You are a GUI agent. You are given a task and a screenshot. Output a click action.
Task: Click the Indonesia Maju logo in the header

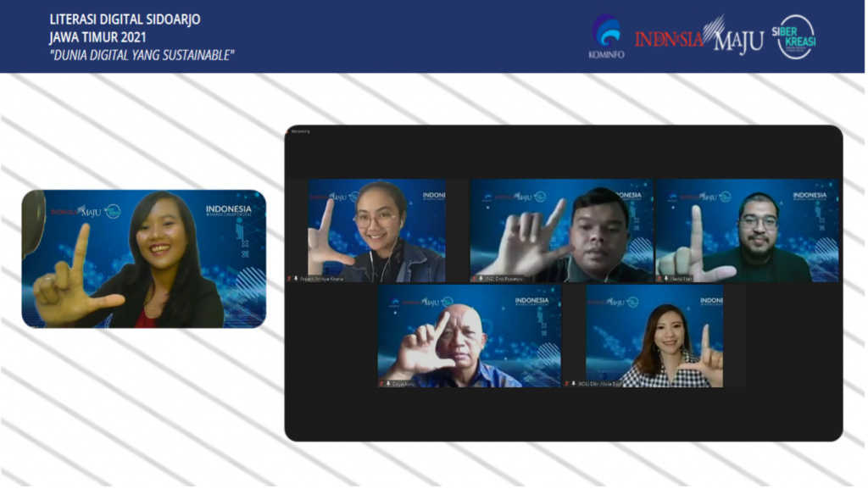tap(698, 37)
